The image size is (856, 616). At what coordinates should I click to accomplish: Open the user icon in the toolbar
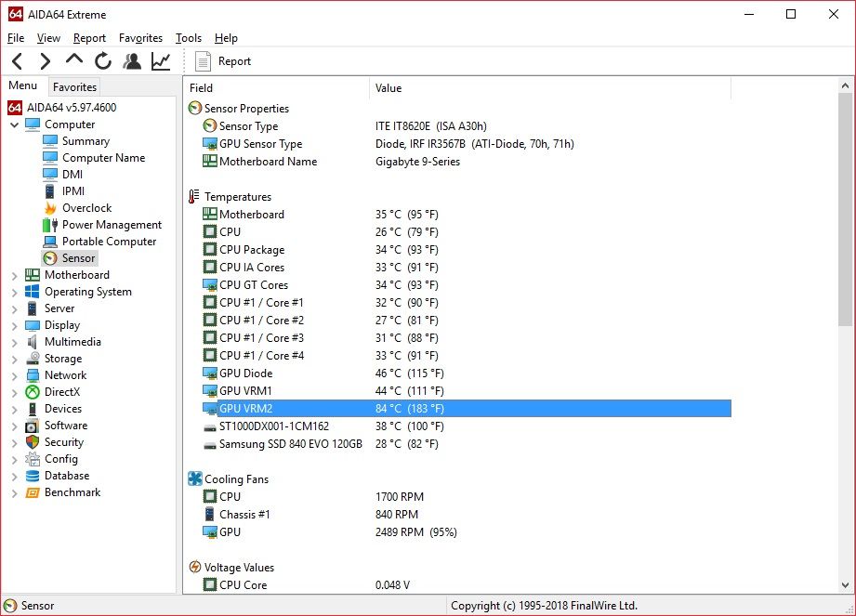click(x=132, y=61)
